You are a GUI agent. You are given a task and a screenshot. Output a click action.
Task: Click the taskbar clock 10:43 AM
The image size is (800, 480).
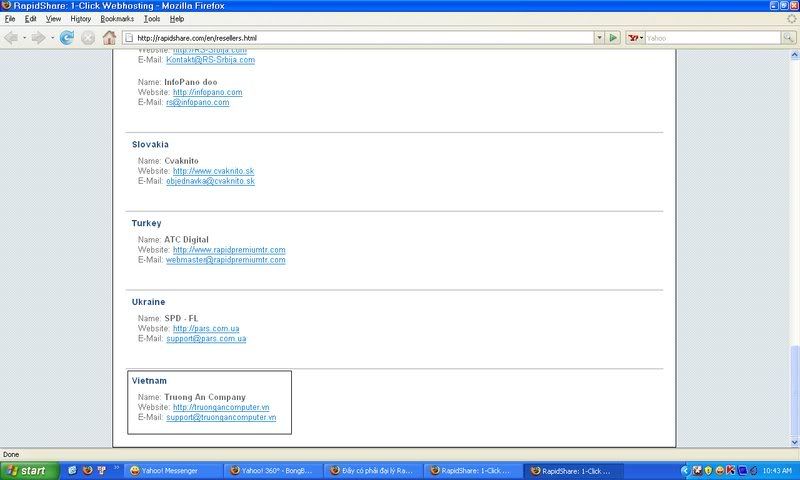point(777,471)
